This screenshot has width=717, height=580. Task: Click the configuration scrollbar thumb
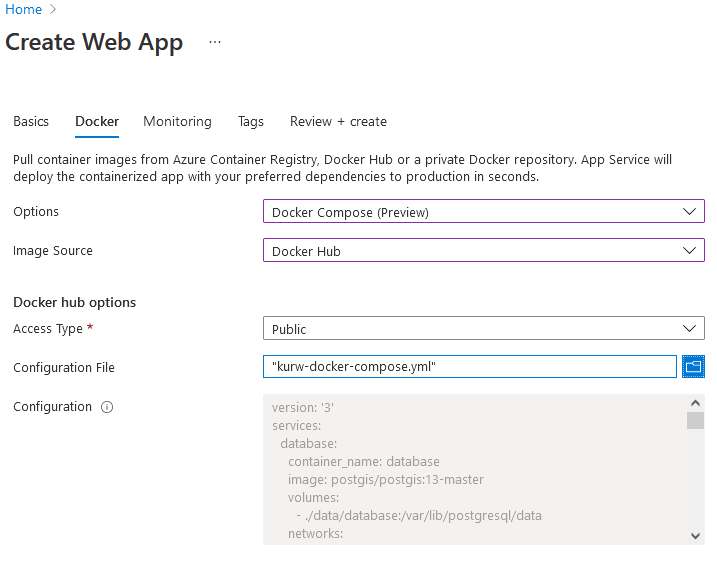696,420
